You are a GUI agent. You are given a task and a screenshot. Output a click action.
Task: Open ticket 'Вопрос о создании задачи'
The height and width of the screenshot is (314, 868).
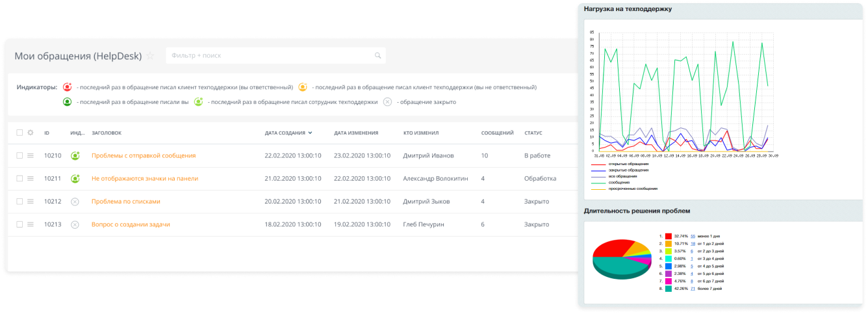tap(131, 224)
